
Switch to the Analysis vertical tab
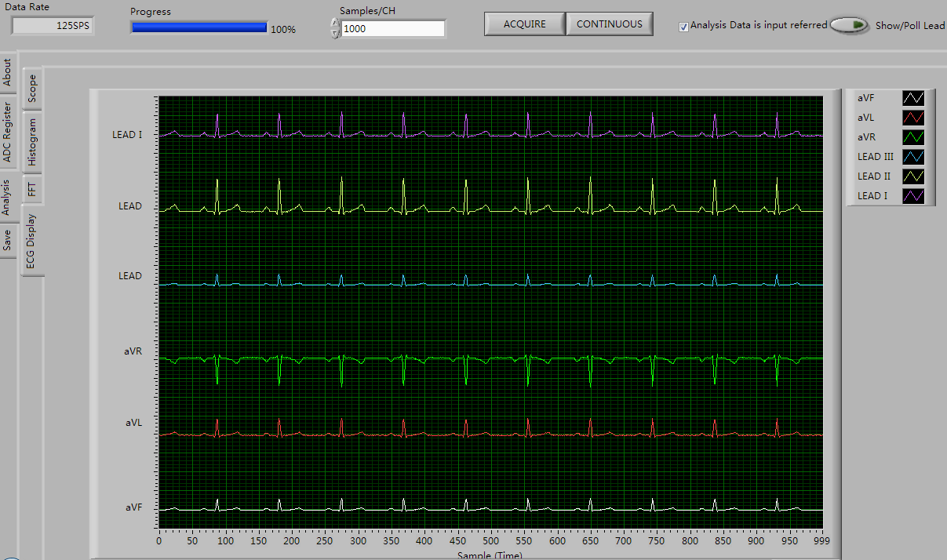click(6, 197)
